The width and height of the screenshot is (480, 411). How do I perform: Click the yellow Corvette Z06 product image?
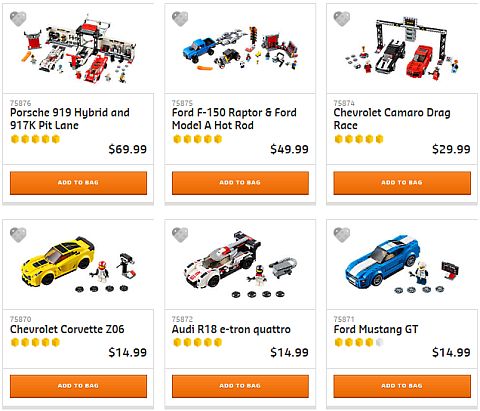(x=78, y=265)
